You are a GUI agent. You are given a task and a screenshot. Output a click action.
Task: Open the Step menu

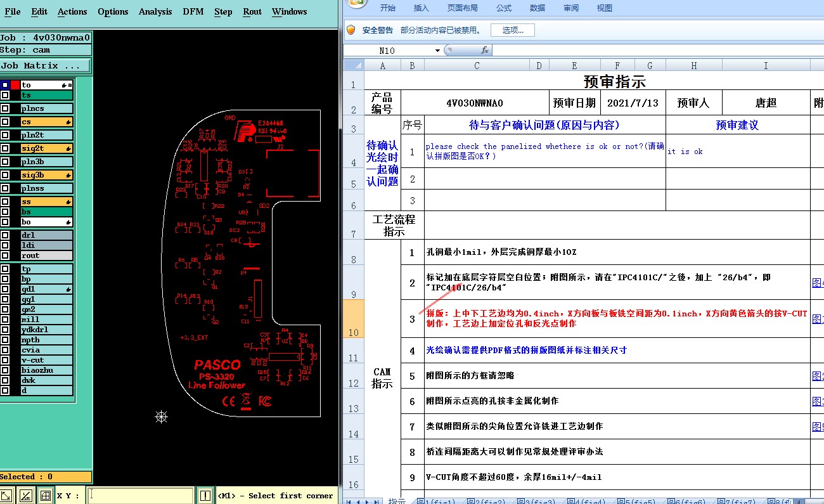tap(223, 11)
